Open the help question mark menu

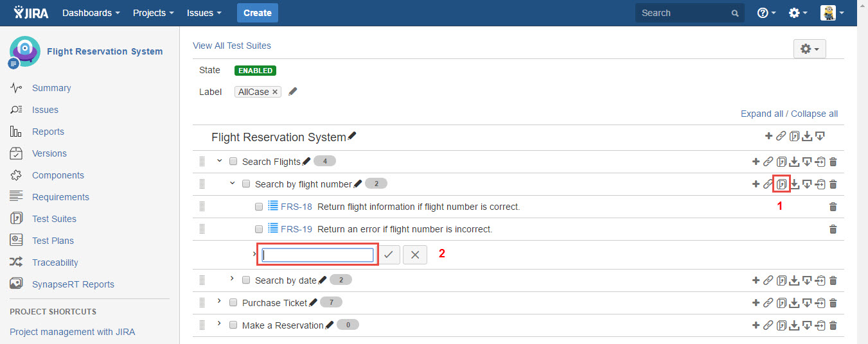(766, 13)
